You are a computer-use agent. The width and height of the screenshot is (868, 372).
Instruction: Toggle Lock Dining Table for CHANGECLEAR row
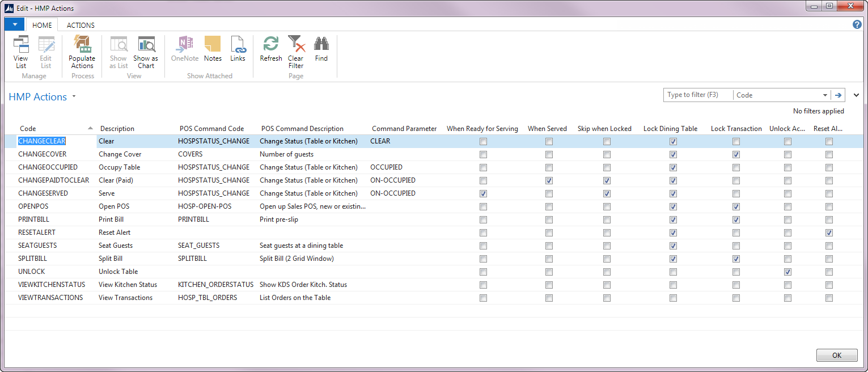point(673,141)
